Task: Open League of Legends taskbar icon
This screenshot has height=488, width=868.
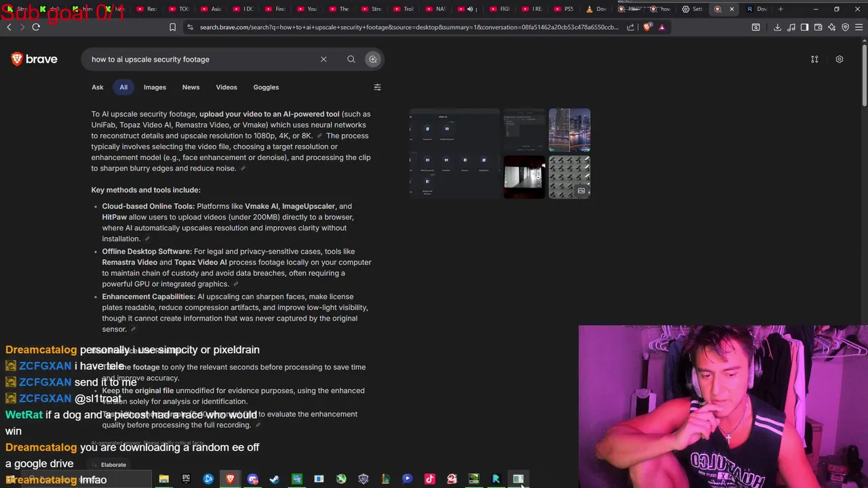Action: click(385, 479)
